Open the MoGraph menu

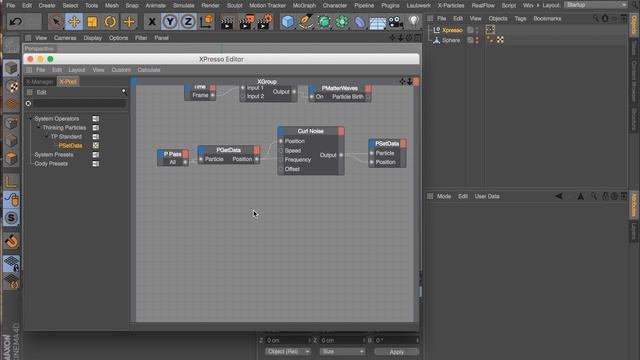pyautogui.click(x=304, y=5)
